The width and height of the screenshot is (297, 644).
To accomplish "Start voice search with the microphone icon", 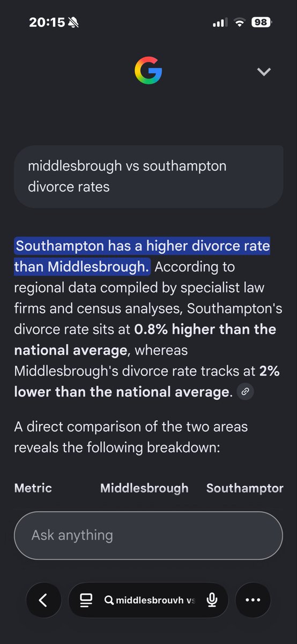I will (212, 600).
